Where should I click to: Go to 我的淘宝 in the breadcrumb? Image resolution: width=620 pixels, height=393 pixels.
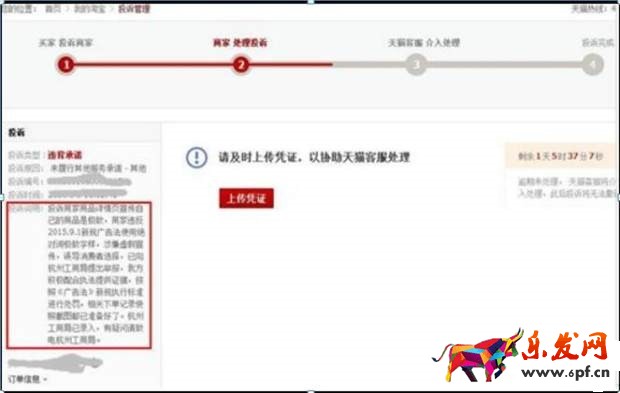(90, 9)
